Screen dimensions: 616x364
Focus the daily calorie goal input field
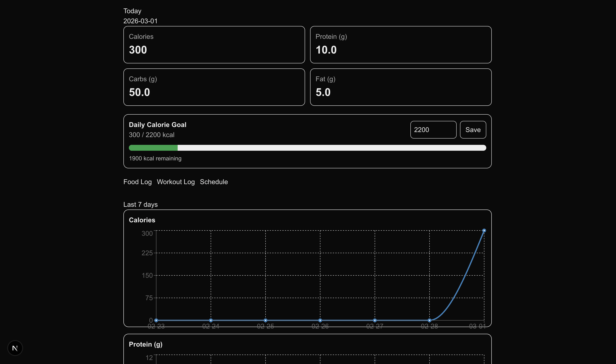[433, 130]
